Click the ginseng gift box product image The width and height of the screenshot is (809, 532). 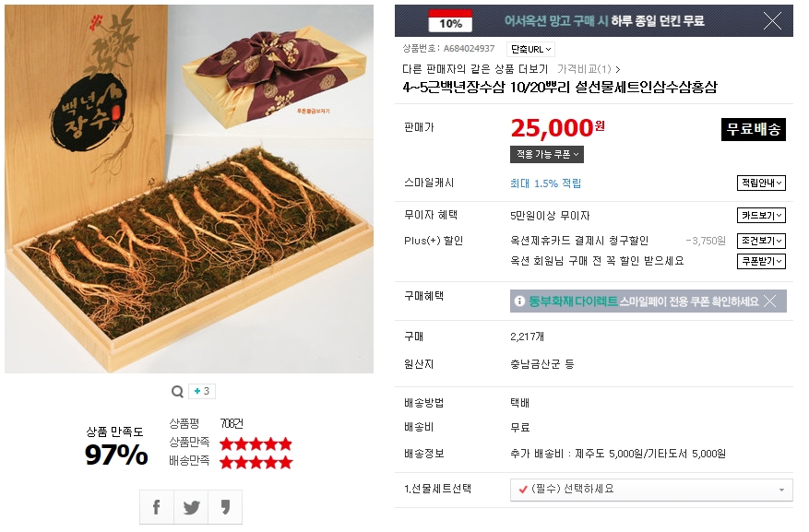[189, 189]
